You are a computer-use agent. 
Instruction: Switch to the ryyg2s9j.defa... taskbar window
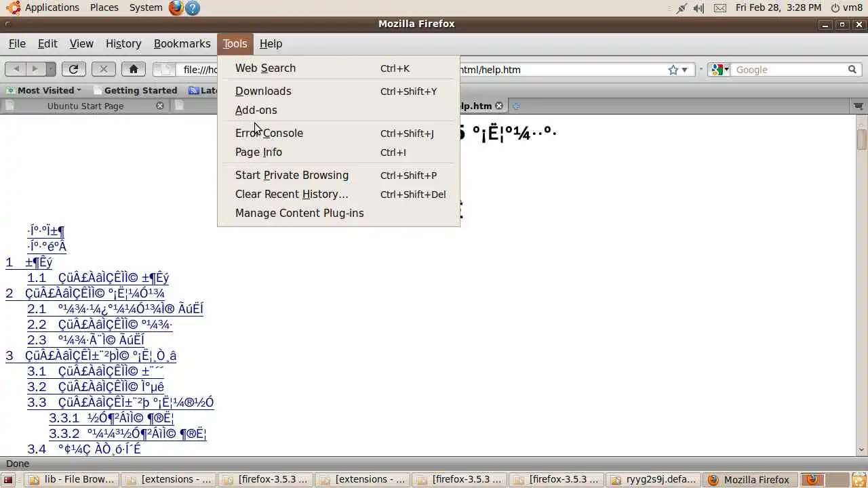(652, 480)
